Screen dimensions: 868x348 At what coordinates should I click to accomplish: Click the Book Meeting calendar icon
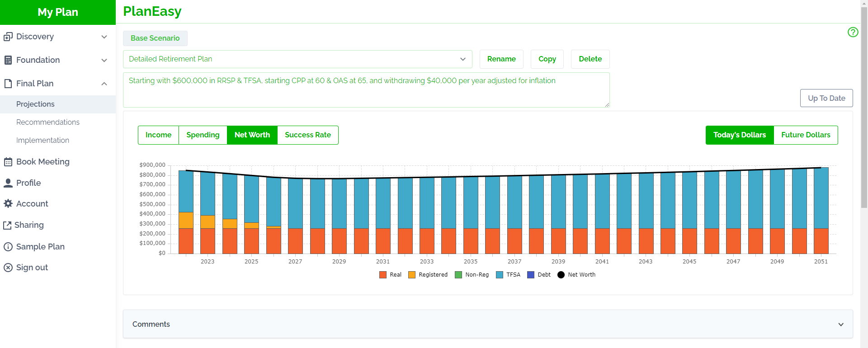[x=8, y=162]
